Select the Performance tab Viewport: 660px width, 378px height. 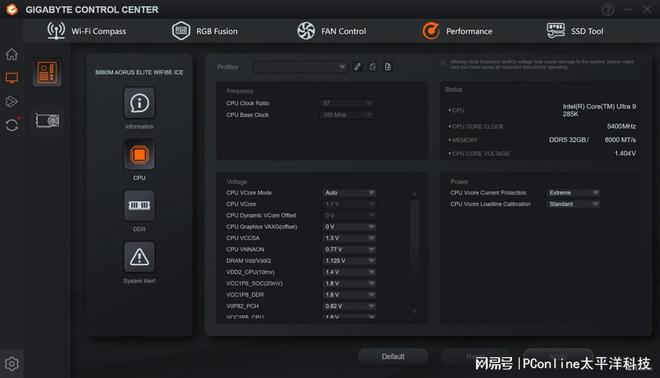[457, 31]
